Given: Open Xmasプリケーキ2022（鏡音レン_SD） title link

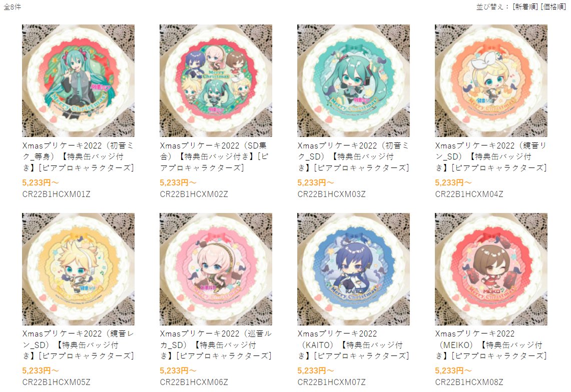Looking at the screenshot, I should [78, 344].
